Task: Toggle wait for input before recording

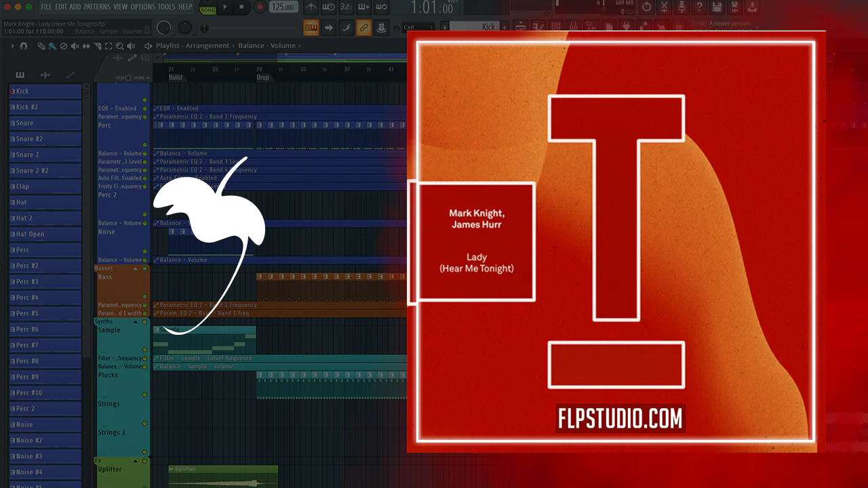Action: click(x=328, y=7)
